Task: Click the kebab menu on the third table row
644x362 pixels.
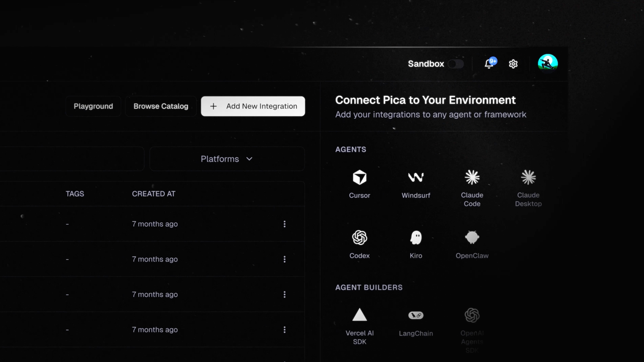Action: [x=285, y=294]
